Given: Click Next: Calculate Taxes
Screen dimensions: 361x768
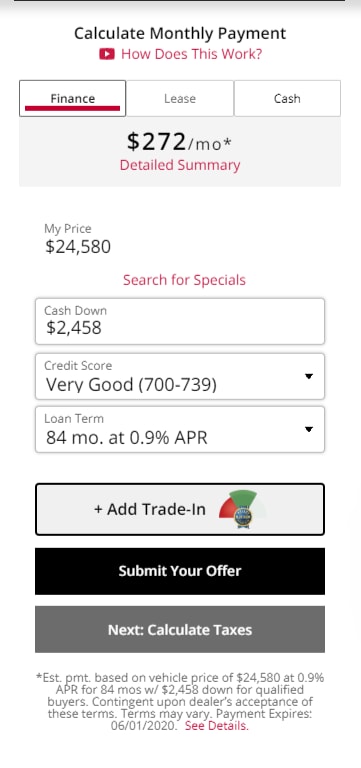Looking at the screenshot, I should coord(180,629).
